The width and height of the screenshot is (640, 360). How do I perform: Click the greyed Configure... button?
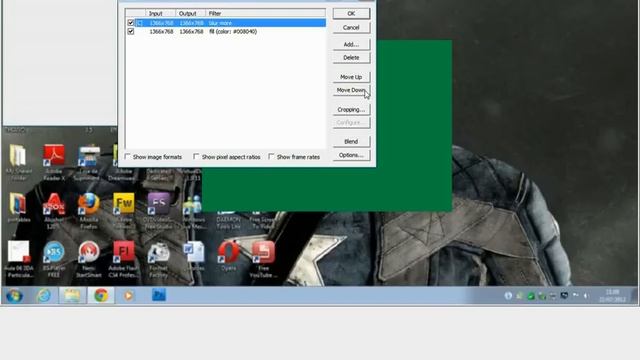pyautogui.click(x=351, y=122)
